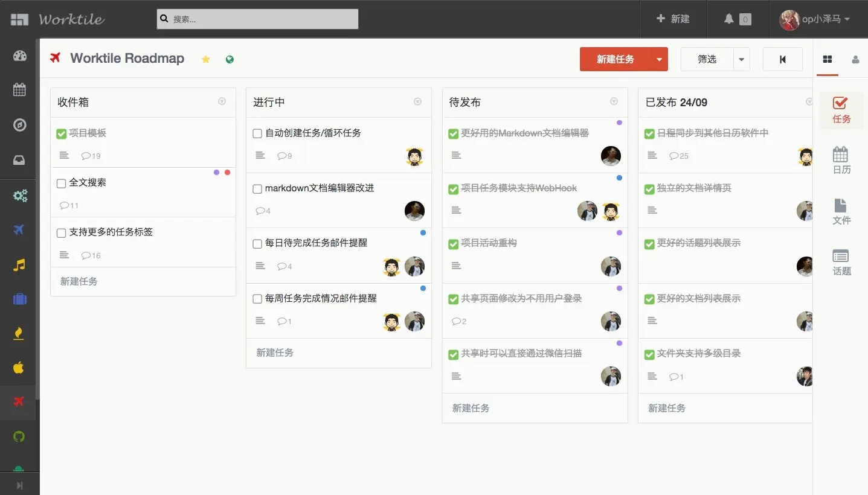Open the calendar icon in the dark left sidebar
The height and width of the screenshot is (495, 868).
[x=19, y=90]
